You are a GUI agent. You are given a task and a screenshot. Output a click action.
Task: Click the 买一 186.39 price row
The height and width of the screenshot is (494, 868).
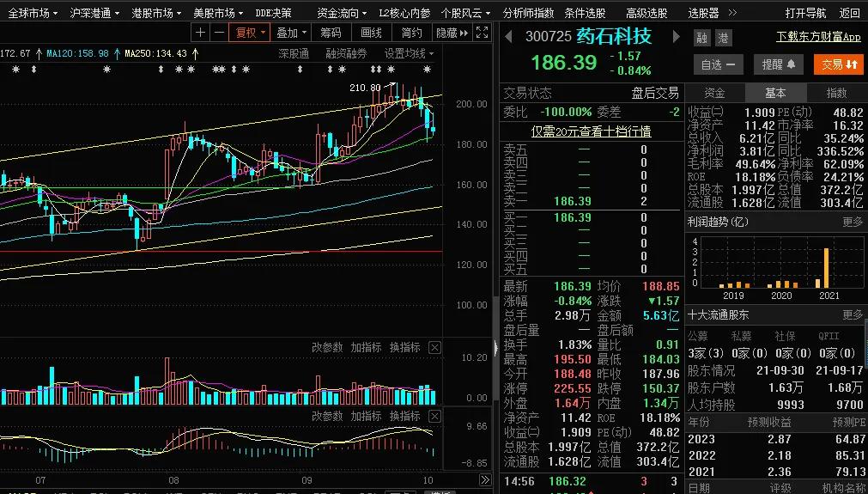(592, 217)
